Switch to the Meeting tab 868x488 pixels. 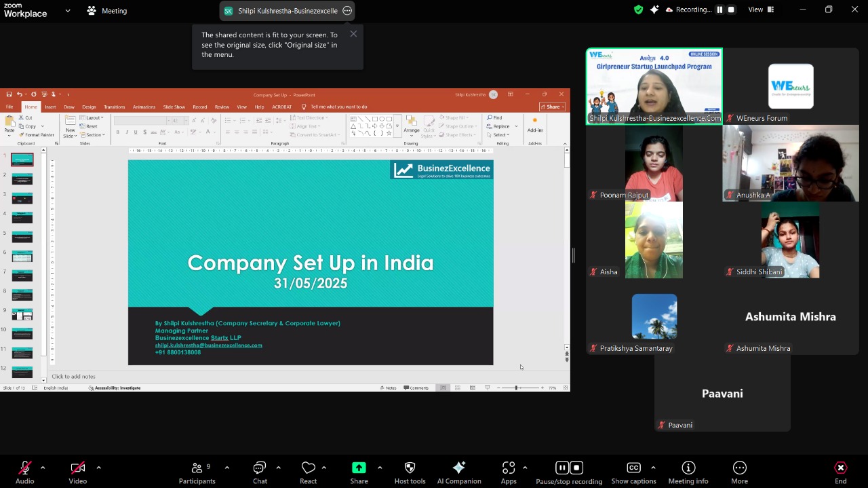(x=107, y=11)
